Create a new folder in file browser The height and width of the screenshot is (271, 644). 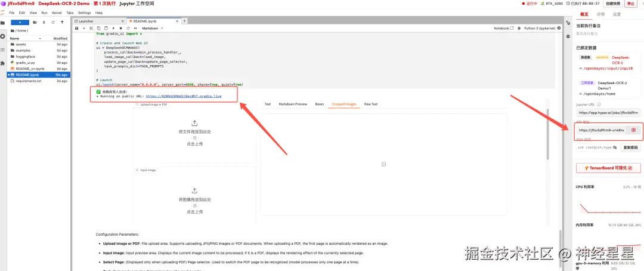(x=35, y=22)
